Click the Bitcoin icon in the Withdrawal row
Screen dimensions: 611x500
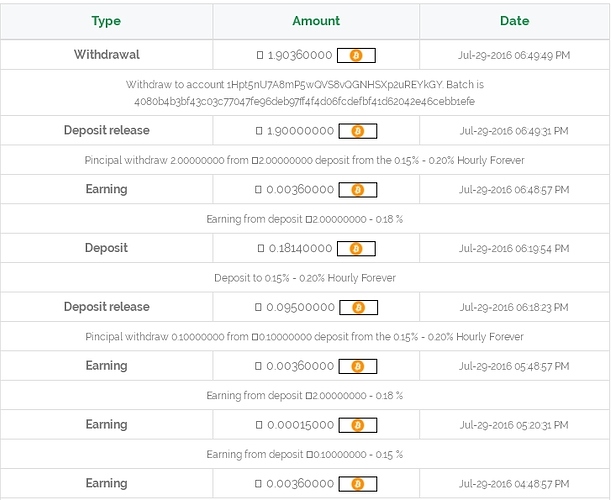[356, 55]
